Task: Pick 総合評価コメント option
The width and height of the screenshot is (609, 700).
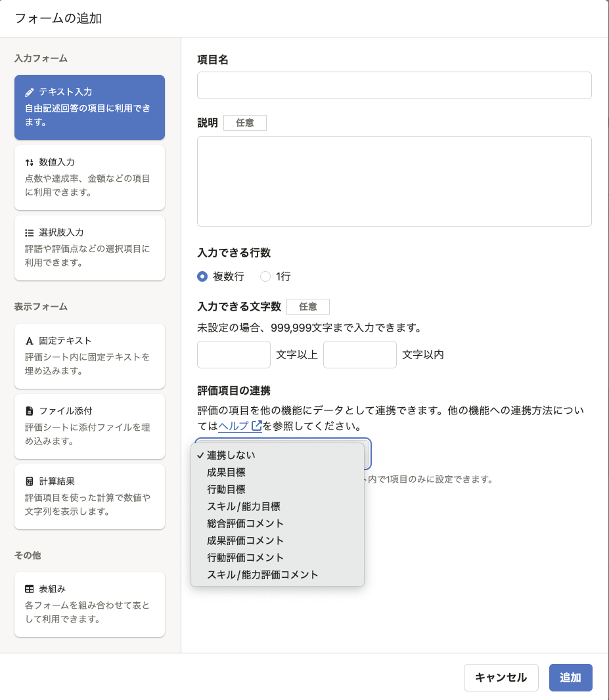Action: [x=245, y=523]
